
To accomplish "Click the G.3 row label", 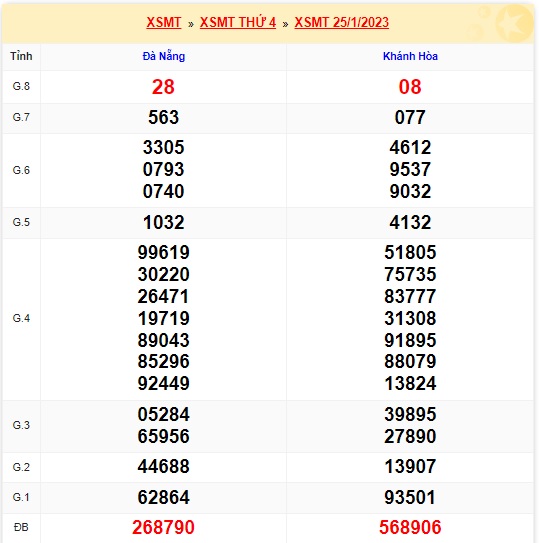I will 21,425.
